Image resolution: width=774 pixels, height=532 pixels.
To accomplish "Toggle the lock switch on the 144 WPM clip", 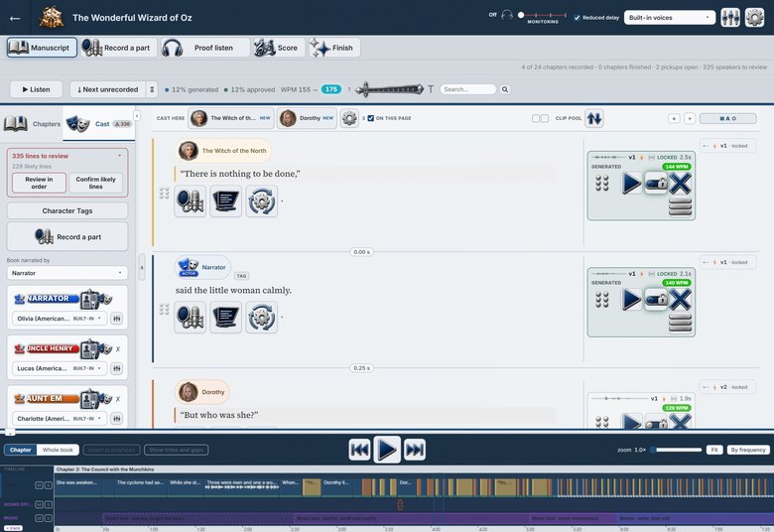I will (x=656, y=184).
